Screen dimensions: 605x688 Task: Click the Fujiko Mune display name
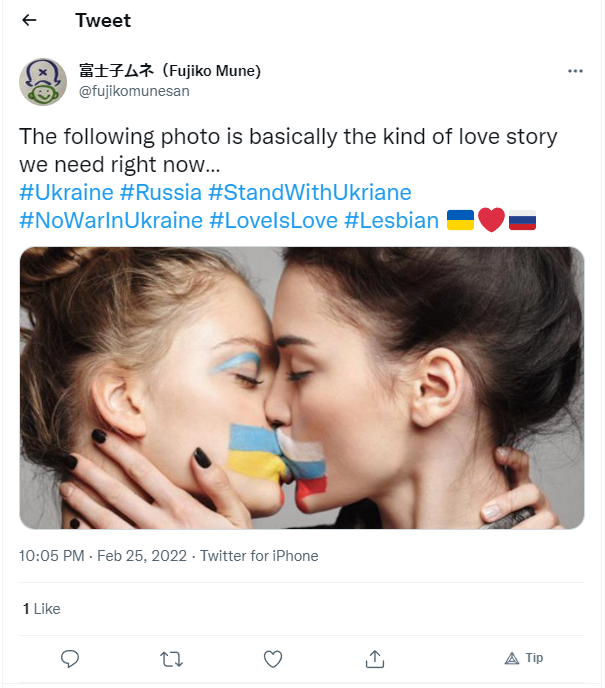tap(170, 71)
